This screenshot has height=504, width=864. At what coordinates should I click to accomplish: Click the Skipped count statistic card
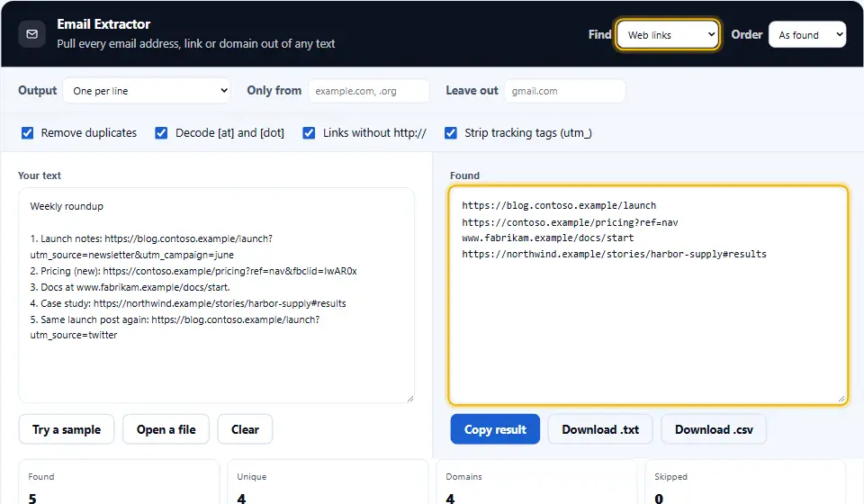point(745,482)
